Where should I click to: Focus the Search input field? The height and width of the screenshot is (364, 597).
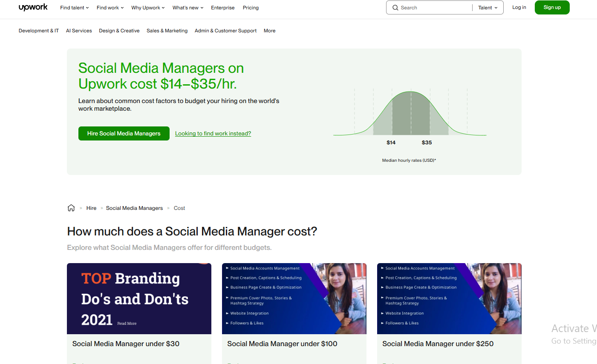click(435, 8)
